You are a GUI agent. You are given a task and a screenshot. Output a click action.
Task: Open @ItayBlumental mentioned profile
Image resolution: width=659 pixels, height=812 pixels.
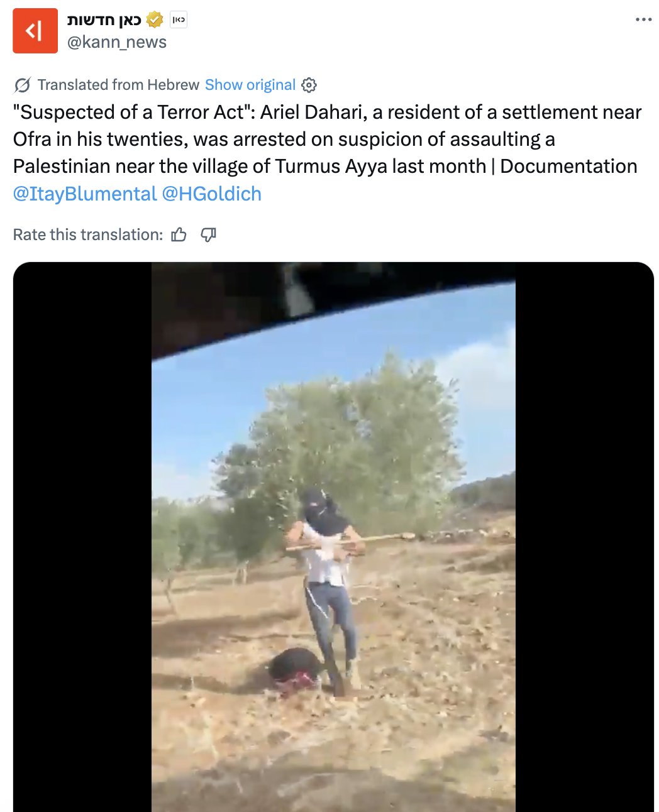84,194
